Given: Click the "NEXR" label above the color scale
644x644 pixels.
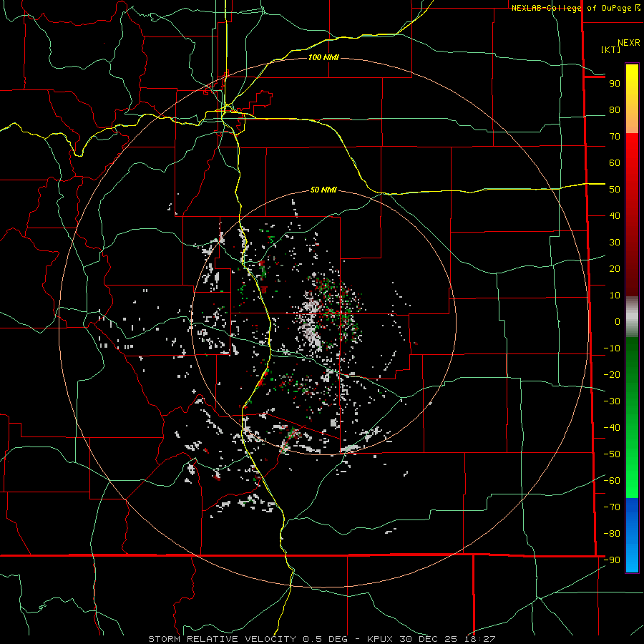Looking at the screenshot, I should tap(629, 43).
